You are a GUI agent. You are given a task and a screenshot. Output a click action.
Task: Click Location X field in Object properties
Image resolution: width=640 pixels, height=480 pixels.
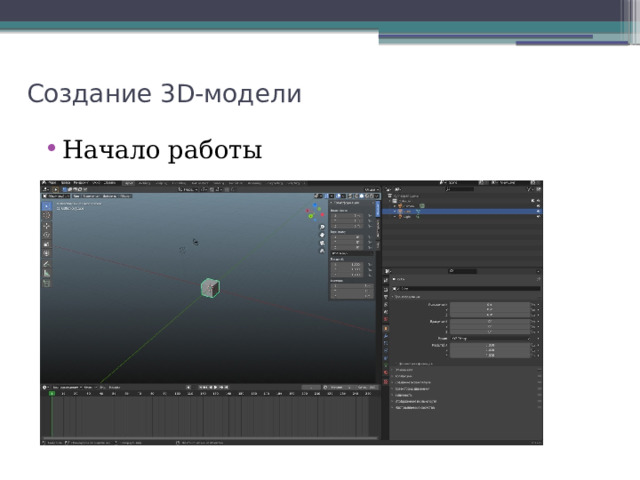click(489, 304)
